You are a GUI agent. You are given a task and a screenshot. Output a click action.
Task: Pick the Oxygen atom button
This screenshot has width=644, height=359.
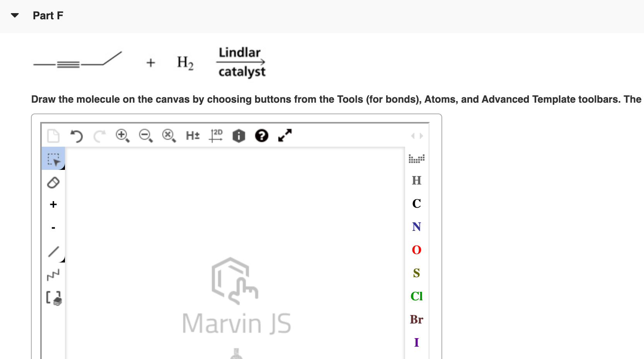pyautogui.click(x=416, y=250)
